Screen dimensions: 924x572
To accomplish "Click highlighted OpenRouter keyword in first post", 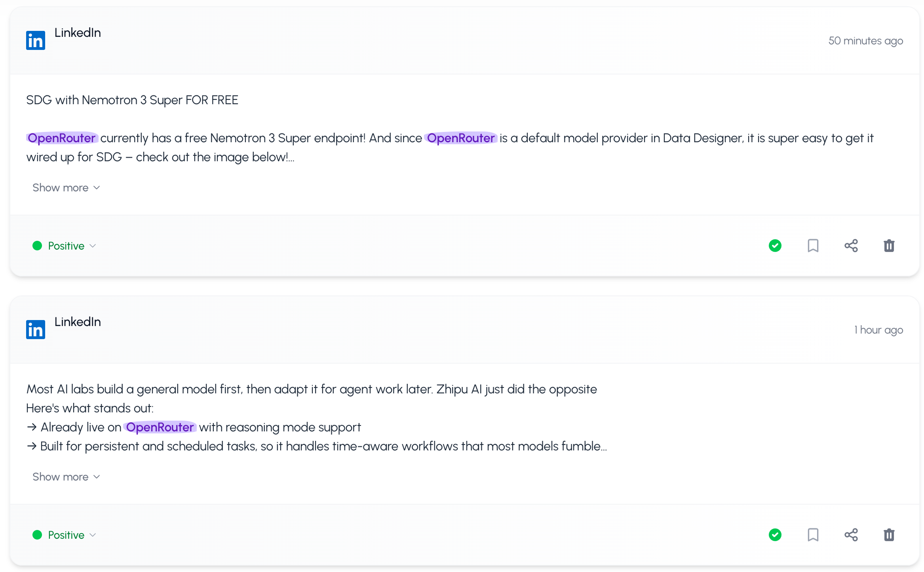I will pyautogui.click(x=62, y=138).
